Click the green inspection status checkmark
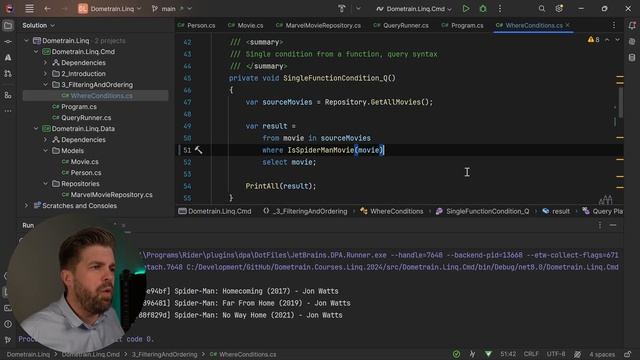The height and width of the screenshot is (360, 640). 456,354
